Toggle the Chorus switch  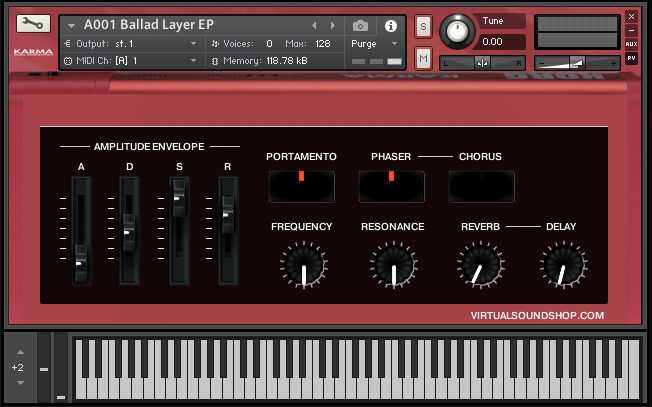click(x=481, y=186)
